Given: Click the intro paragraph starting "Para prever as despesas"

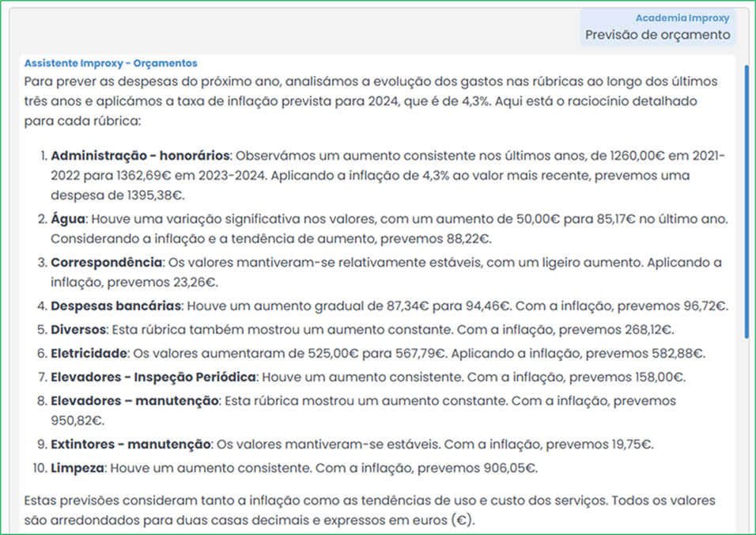Looking at the screenshot, I should 371,102.
